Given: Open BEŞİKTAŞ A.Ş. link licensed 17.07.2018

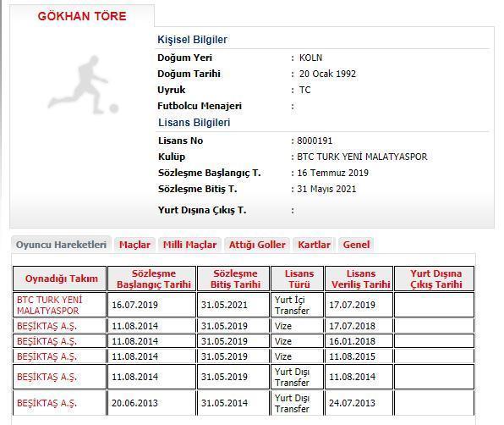Looking at the screenshot, I should pyautogui.click(x=47, y=326).
